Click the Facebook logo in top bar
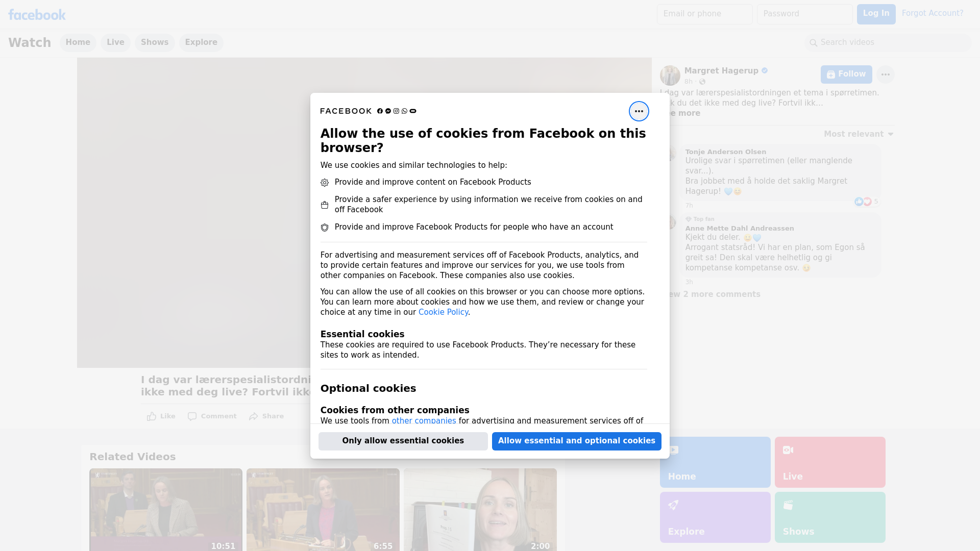Viewport: 980px width, 551px height. click(37, 15)
